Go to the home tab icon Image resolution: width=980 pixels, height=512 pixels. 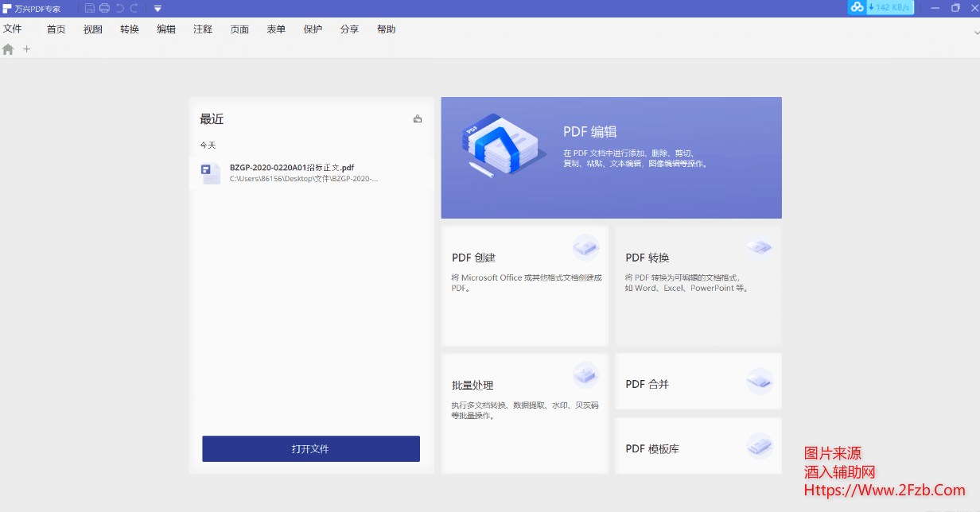pos(8,49)
